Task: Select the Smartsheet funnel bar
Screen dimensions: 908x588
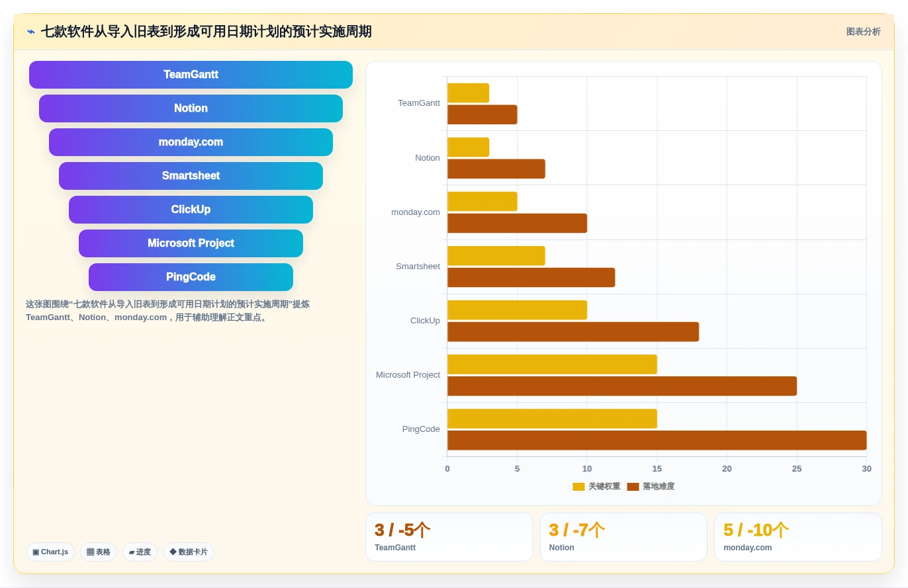Action: point(191,176)
